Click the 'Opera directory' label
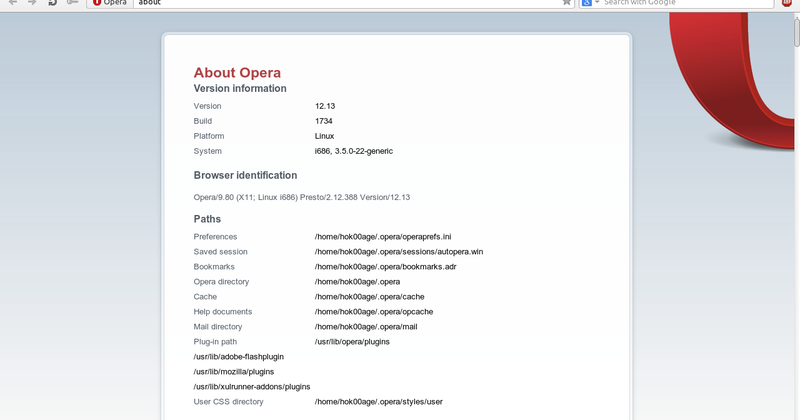This screenshot has width=800, height=420. (x=221, y=282)
